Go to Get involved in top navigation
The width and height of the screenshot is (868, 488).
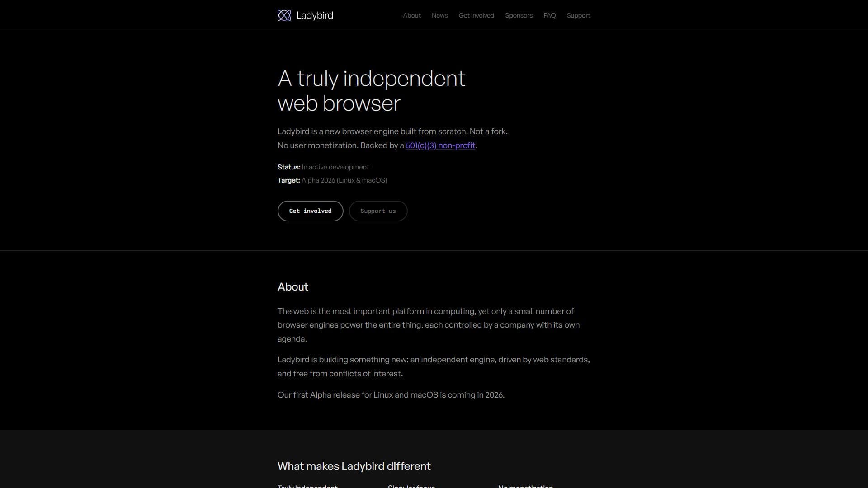[476, 15]
